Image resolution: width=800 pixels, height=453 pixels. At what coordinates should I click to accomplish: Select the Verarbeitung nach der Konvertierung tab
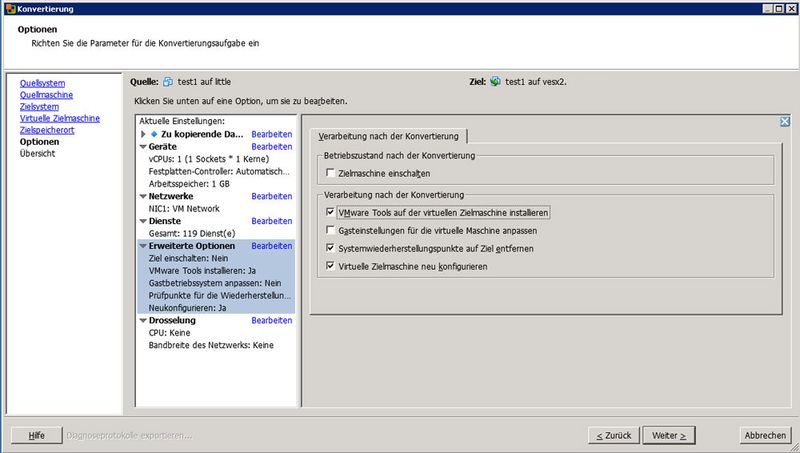click(388, 136)
